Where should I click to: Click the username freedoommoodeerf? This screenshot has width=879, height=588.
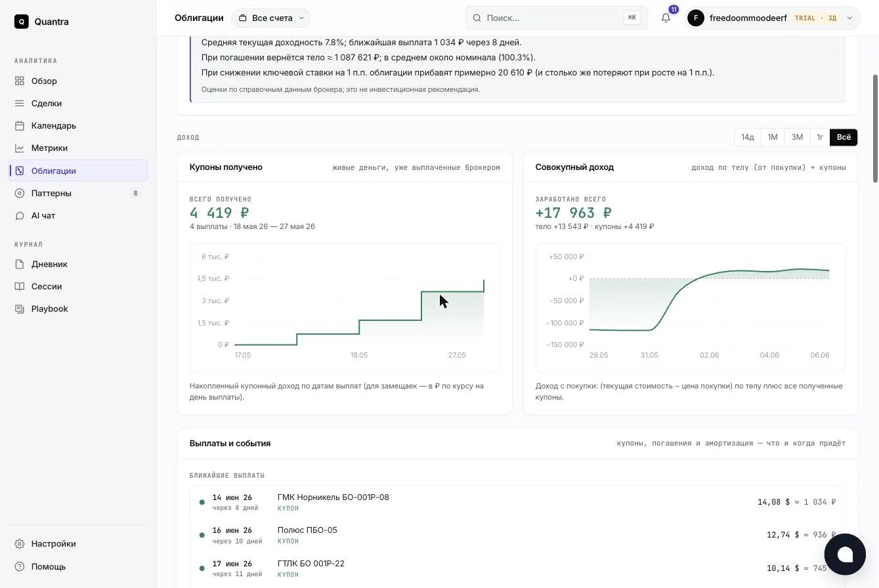pyautogui.click(x=748, y=18)
